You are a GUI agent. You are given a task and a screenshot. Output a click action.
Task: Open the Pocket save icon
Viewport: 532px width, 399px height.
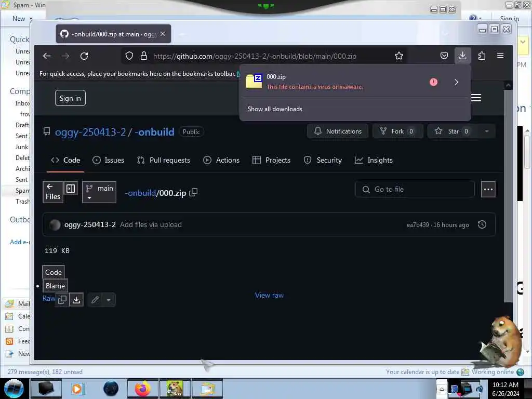click(444, 56)
